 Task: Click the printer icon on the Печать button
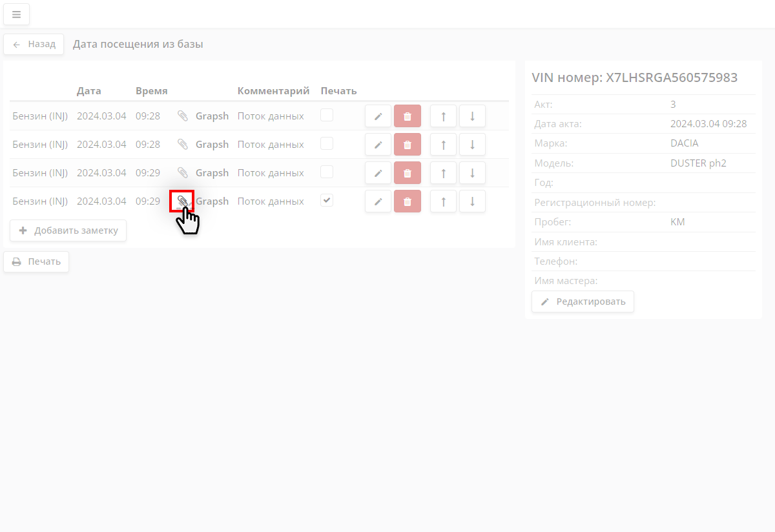(16, 261)
